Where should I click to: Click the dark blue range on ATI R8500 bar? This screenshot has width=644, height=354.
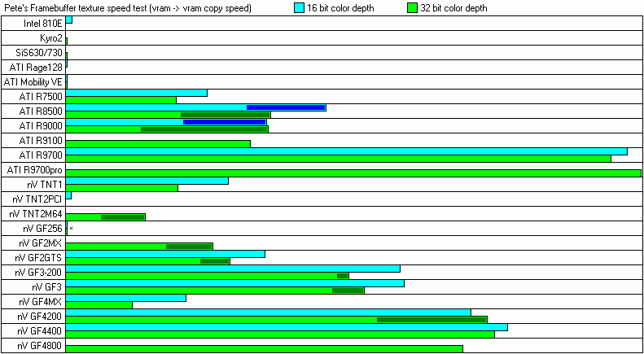[286, 107]
